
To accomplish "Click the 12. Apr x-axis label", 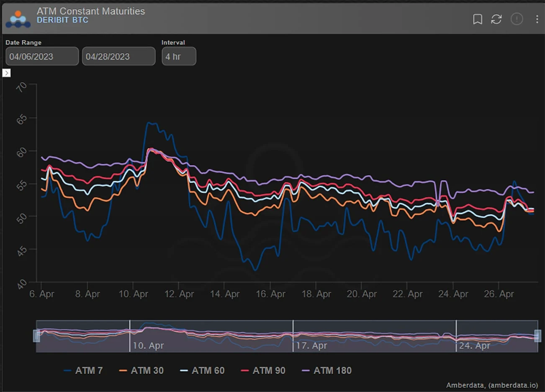I will (x=179, y=294).
